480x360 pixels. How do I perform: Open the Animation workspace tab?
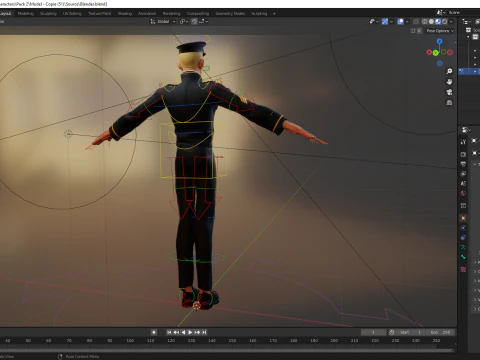coord(147,13)
